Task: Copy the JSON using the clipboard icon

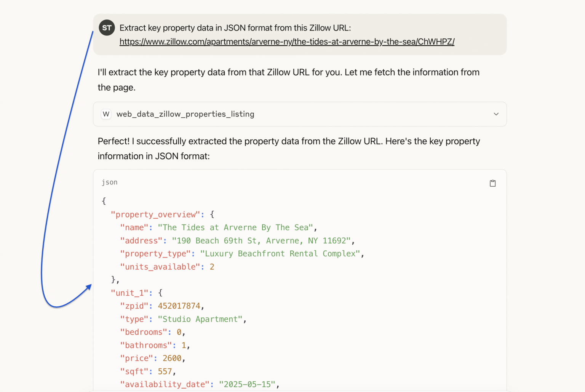Action: [x=492, y=183]
